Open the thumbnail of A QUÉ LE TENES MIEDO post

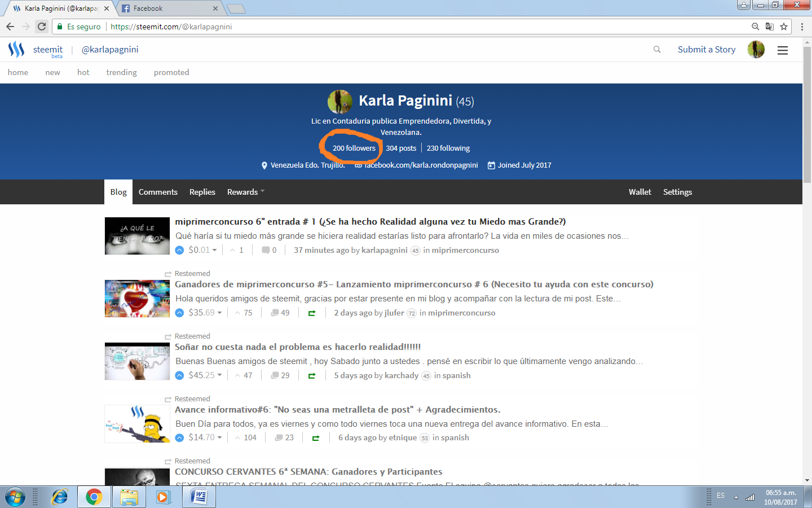pos(137,236)
